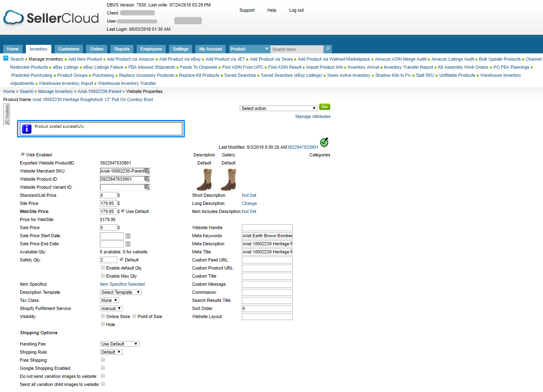Click the Sort Order input field
This screenshot has width=543, height=392.
coord(267,308)
